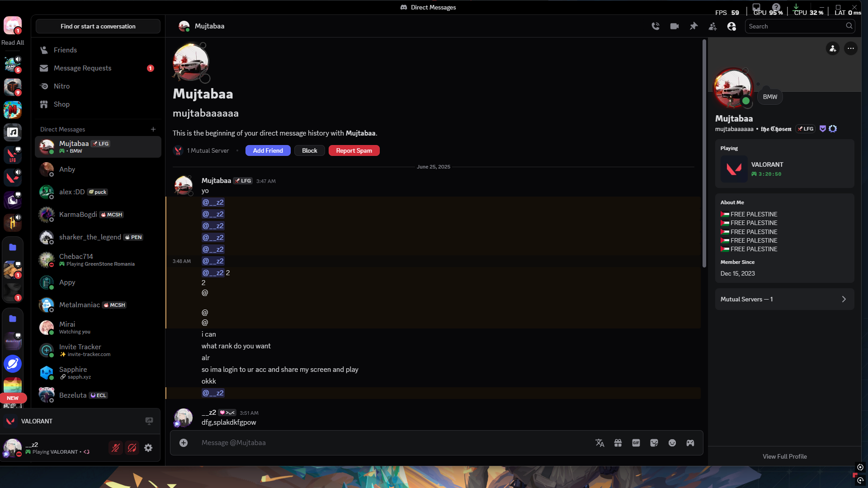Open User Settings gear

(148, 448)
